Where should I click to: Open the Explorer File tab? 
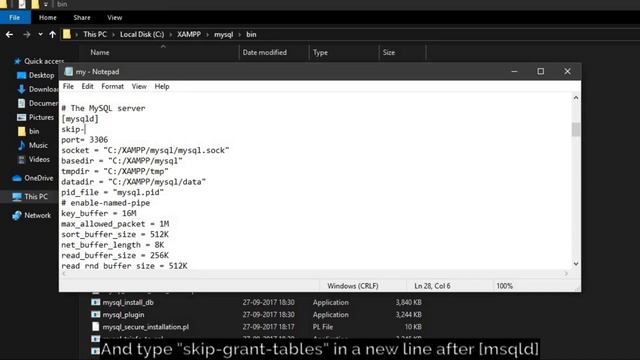coord(15,18)
